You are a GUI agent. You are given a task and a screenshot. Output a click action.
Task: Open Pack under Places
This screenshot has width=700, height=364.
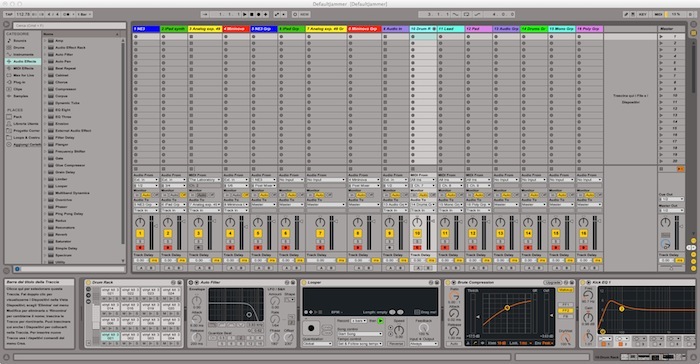point(17,117)
